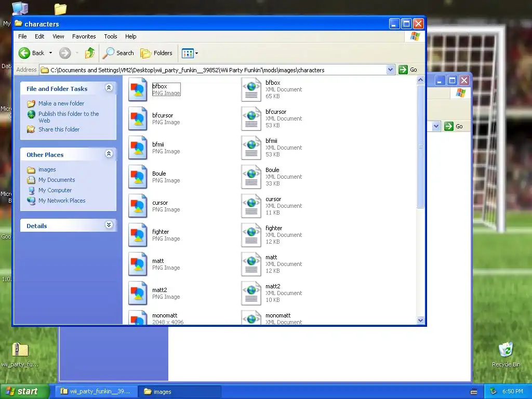The width and height of the screenshot is (532, 399).
Task: Open the Help menu
Action: (130, 36)
